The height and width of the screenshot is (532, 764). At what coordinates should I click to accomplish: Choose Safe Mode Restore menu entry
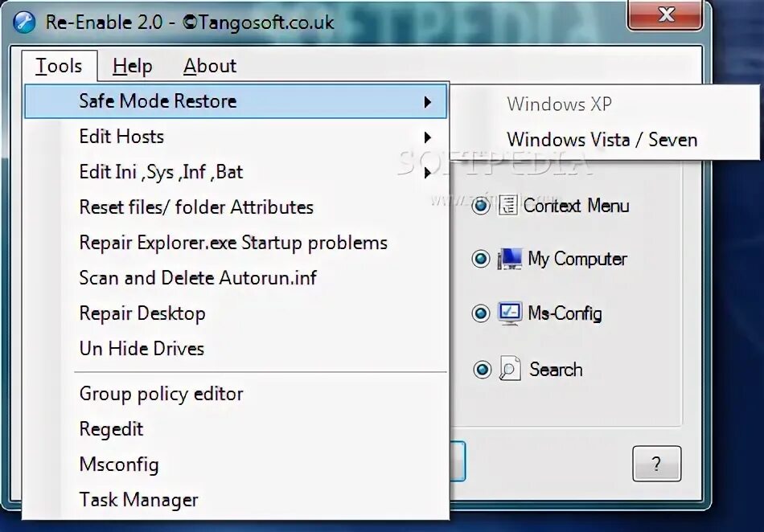pyautogui.click(x=236, y=101)
